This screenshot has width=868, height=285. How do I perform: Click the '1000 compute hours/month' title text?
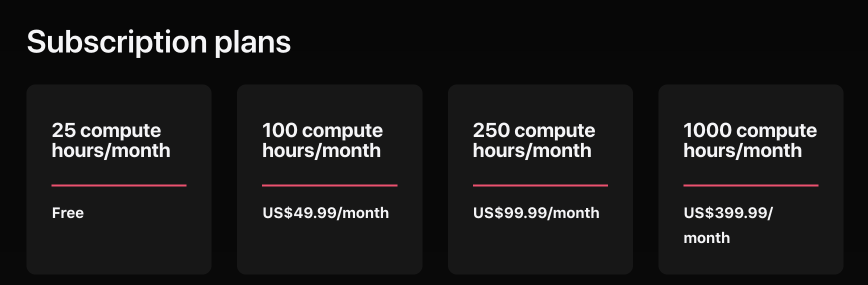pos(750,140)
